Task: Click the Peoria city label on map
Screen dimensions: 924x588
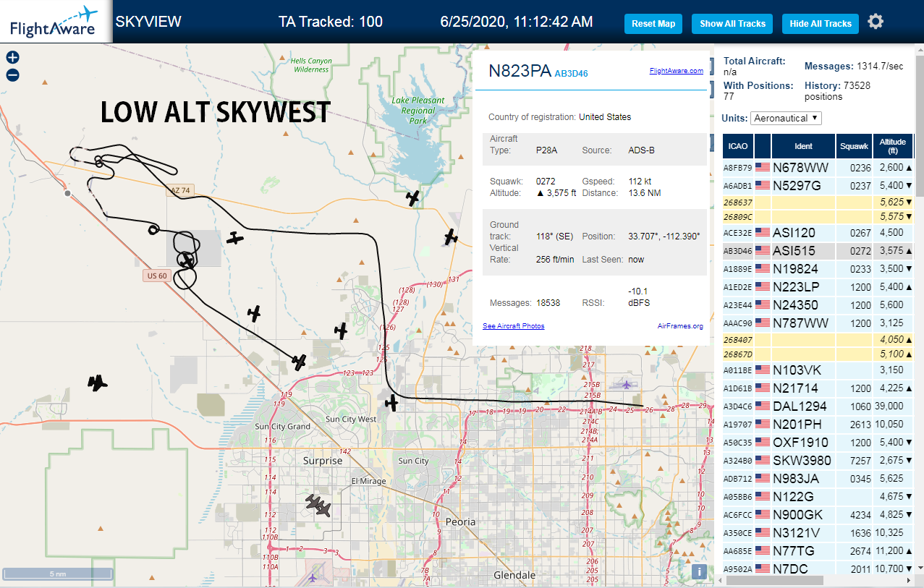Action: (461, 521)
